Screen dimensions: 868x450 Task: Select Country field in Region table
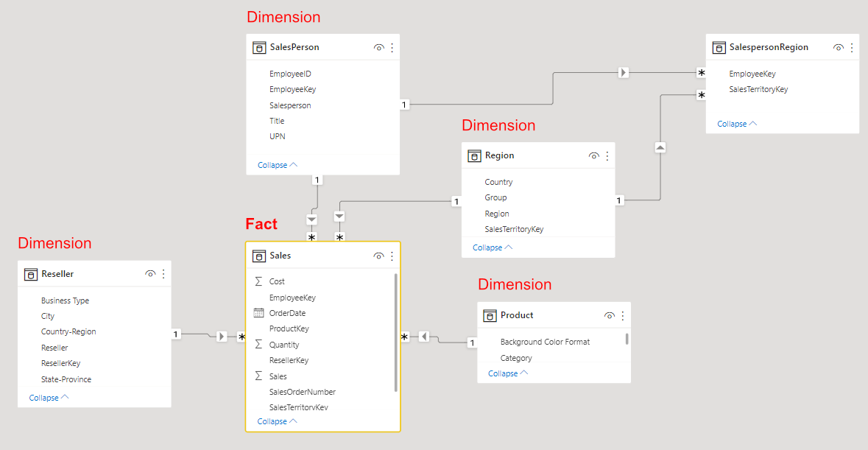pyautogui.click(x=498, y=182)
